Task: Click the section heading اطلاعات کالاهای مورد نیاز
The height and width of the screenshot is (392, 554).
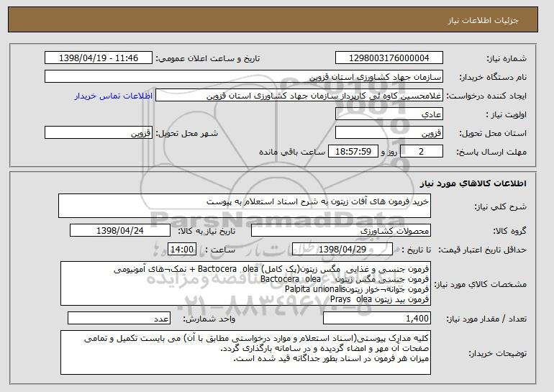Action: pos(473,183)
